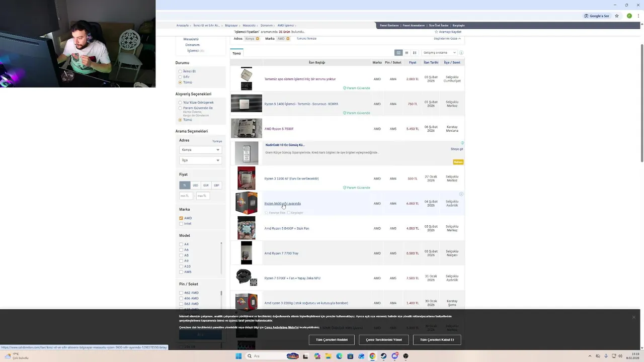Check the 462 AMD socket checkbox

pos(181,293)
